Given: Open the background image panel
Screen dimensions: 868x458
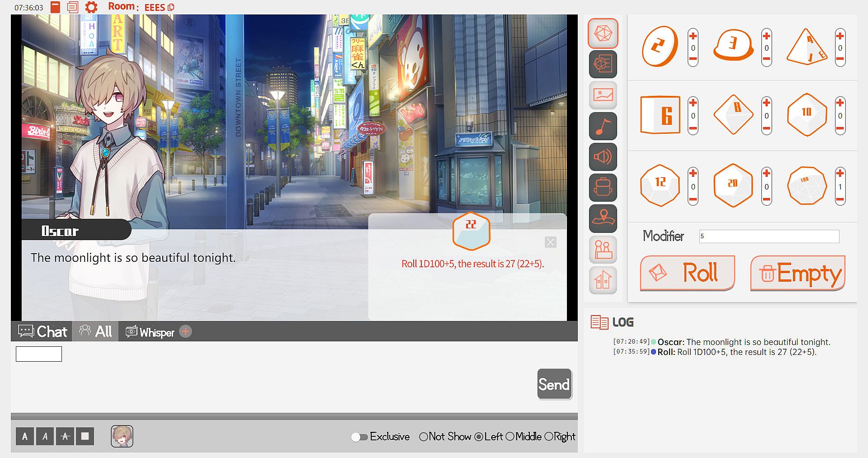Looking at the screenshot, I should pos(603,95).
